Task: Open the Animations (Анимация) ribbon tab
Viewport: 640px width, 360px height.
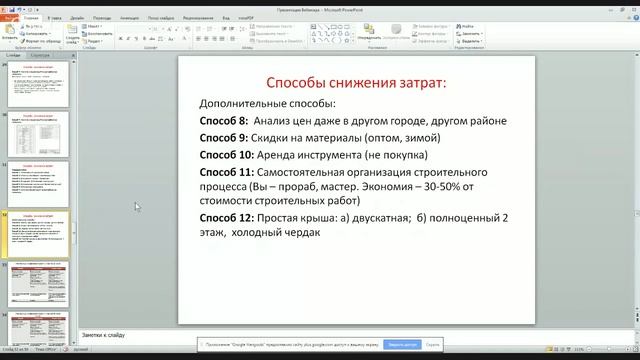Action: tap(129, 18)
